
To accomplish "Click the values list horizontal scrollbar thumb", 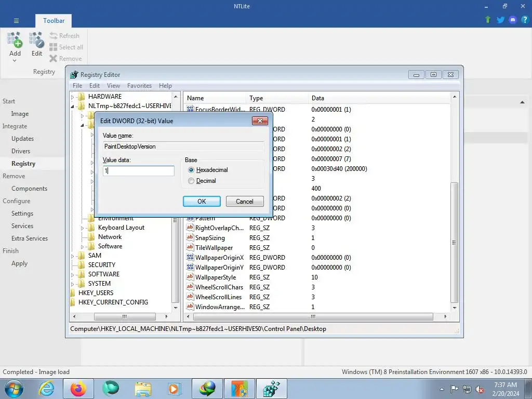I will pyautogui.click(x=313, y=316).
